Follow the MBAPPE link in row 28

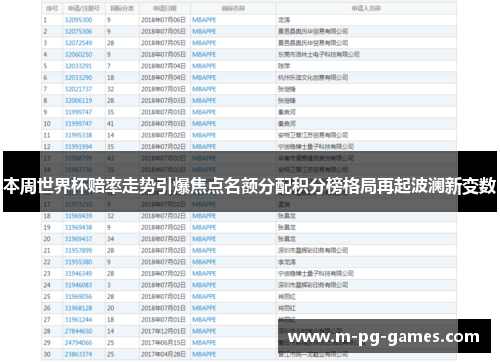[204, 331]
